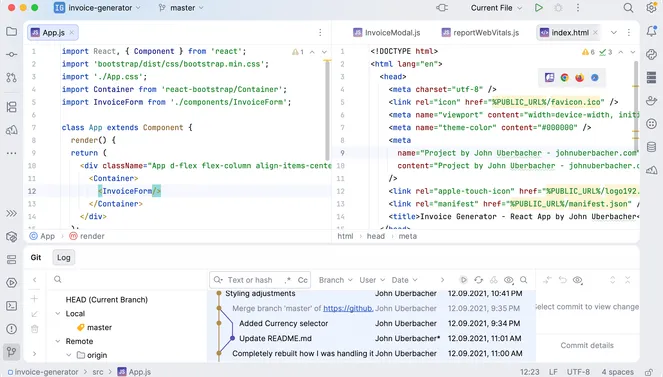The image size is (663, 377).
Task: Open the Current File run configuration dropdown
Action: pyautogui.click(x=496, y=8)
